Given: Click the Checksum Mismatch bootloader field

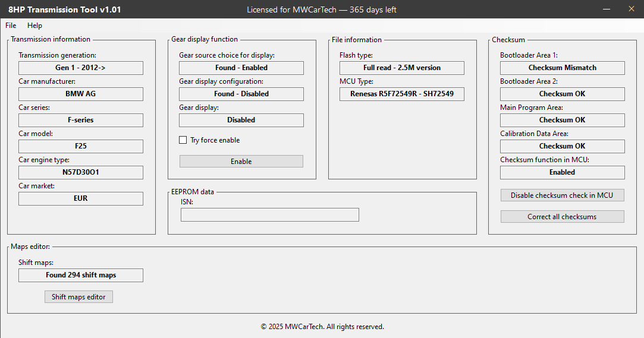Looking at the screenshot, I should pyautogui.click(x=563, y=68).
